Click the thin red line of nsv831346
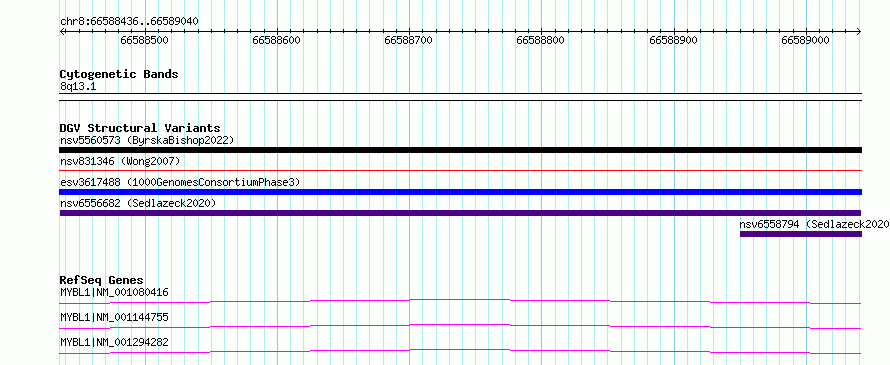 tap(461, 170)
